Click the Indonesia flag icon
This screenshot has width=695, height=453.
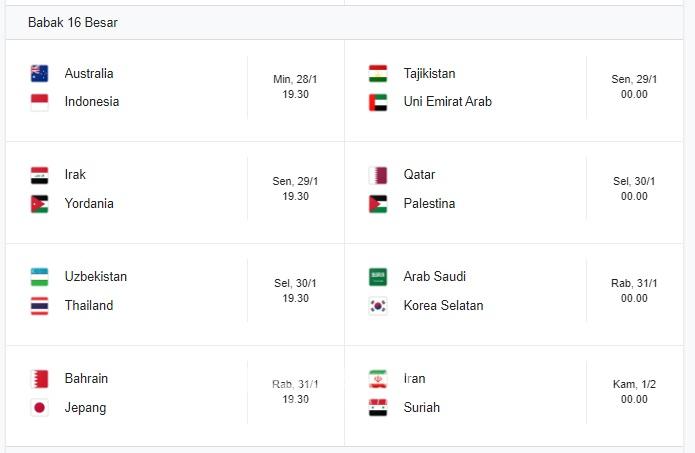pos(39,102)
